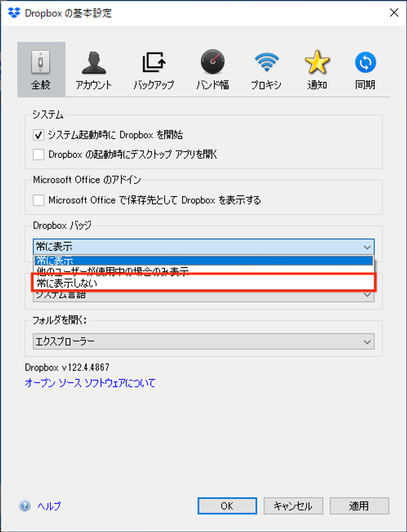This screenshot has height=532, width=407.
Task: Click the 適用 apply button
Action: [x=359, y=506]
